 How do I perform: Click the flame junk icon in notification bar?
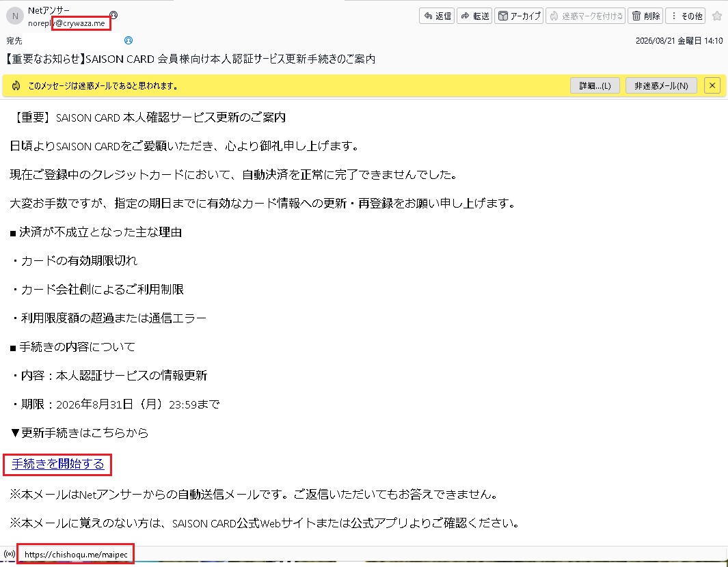[16, 85]
